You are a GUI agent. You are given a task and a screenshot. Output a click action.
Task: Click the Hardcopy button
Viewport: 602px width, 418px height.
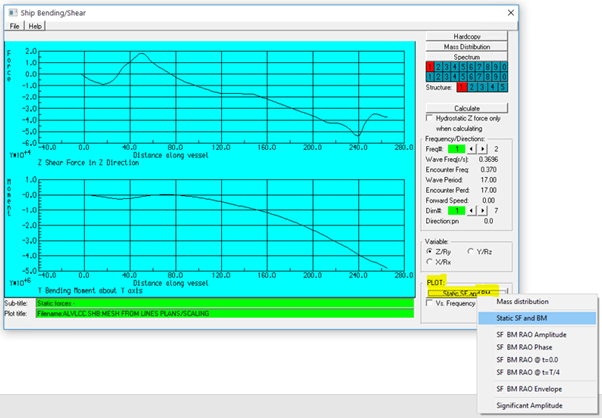click(467, 35)
